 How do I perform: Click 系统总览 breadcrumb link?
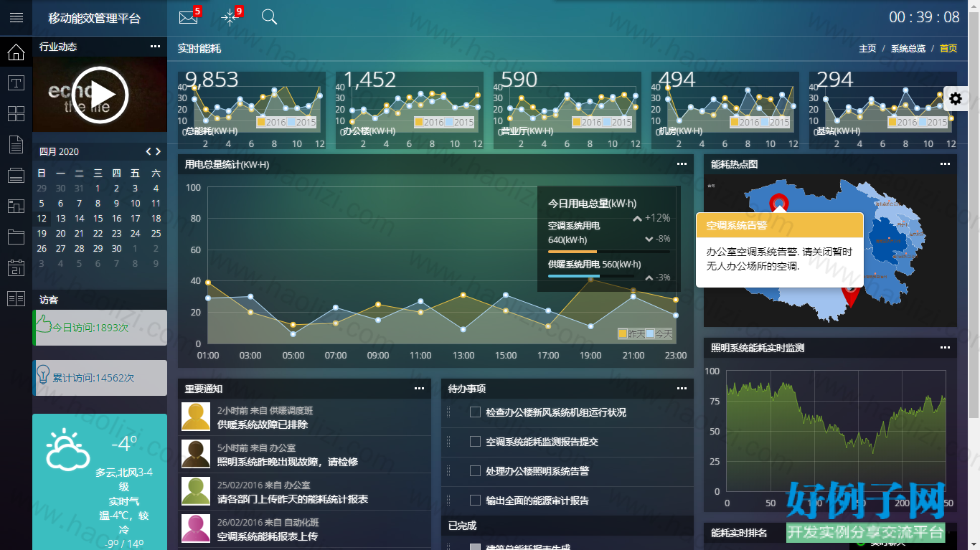[x=908, y=49]
